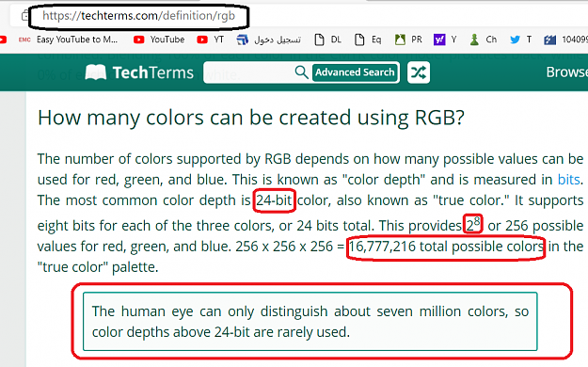
Task: Click the TechTerms site name
Action: (x=153, y=72)
